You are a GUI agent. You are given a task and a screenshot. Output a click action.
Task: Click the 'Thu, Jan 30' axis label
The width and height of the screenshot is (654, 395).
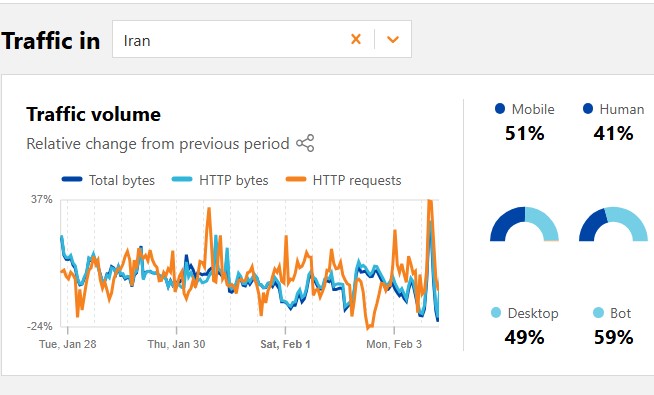pyautogui.click(x=176, y=344)
